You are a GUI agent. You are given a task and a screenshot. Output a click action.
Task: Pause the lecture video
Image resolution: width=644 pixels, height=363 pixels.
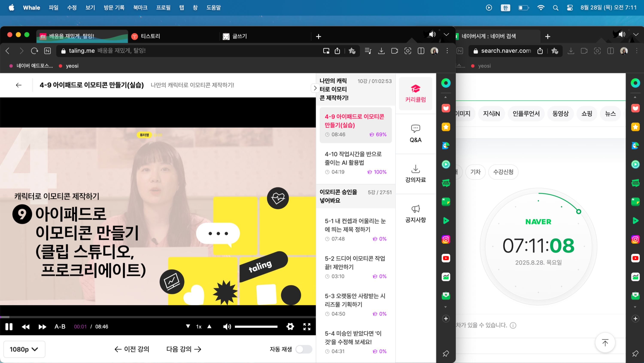(x=9, y=326)
